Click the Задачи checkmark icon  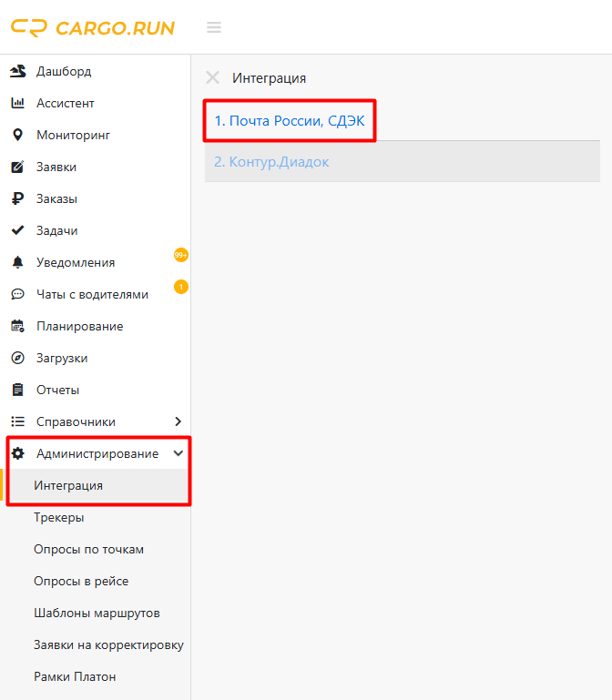pos(17,230)
